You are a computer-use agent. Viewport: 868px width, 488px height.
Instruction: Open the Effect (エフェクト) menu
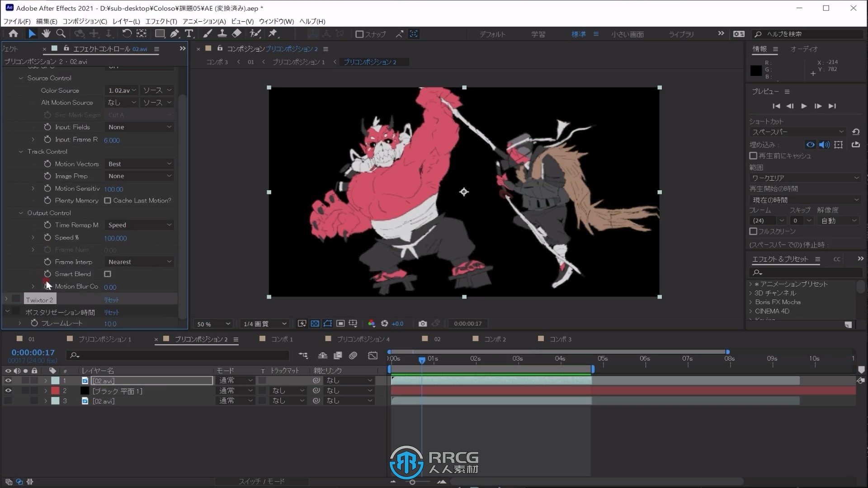[161, 21]
